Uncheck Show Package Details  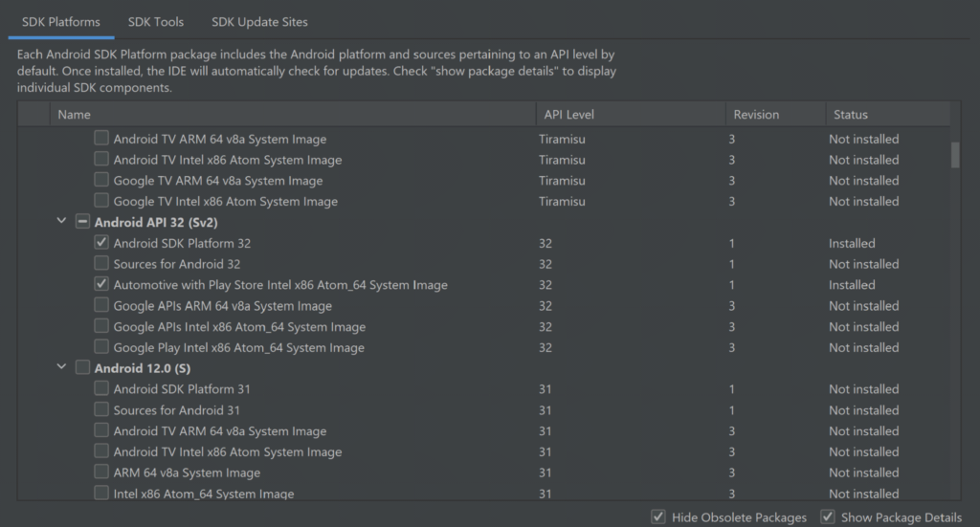[828, 517]
